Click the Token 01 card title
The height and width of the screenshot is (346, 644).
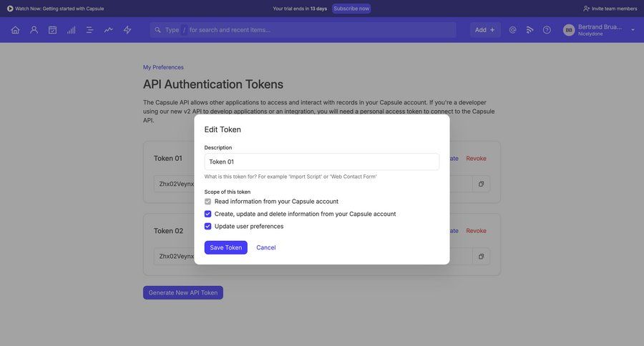168,159
